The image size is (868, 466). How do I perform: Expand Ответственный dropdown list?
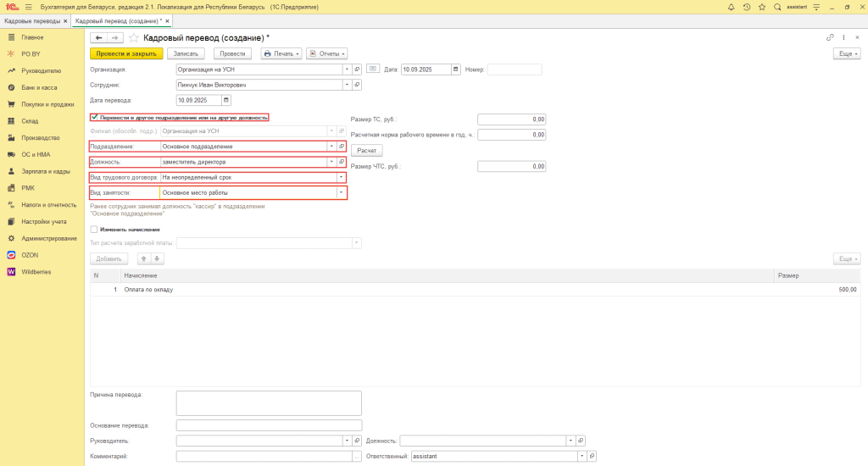(x=581, y=457)
